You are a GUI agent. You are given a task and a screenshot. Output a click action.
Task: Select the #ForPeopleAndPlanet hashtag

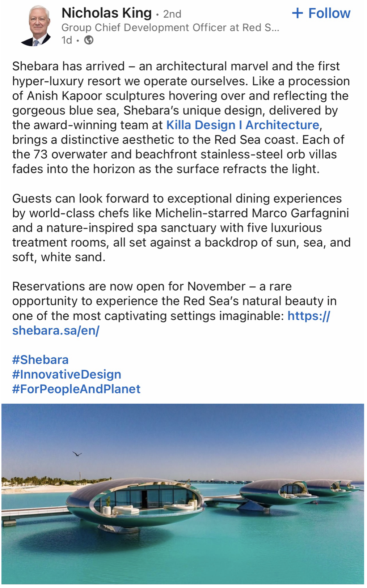tap(76, 389)
